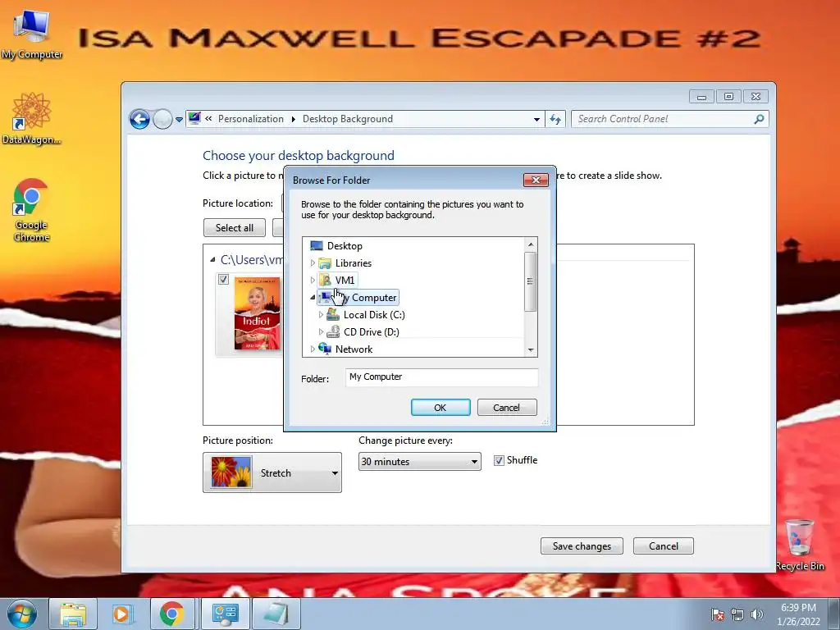Expand the CD Drive (D:) node
840x630 pixels.
pyautogui.click(x=321, y=331)
